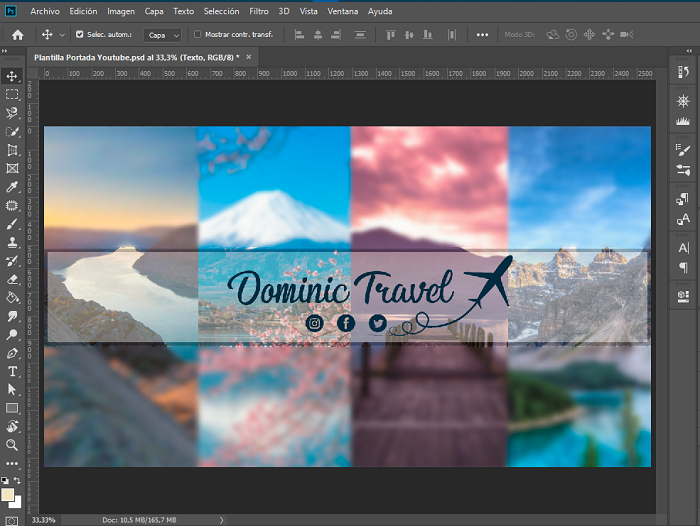The image size is (700, 526).
Task: Open the Ventana menu
Action: [342, 11]
